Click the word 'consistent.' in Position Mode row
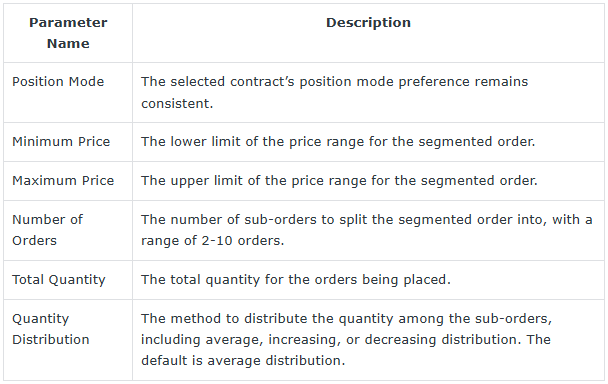 coord(177,104)
